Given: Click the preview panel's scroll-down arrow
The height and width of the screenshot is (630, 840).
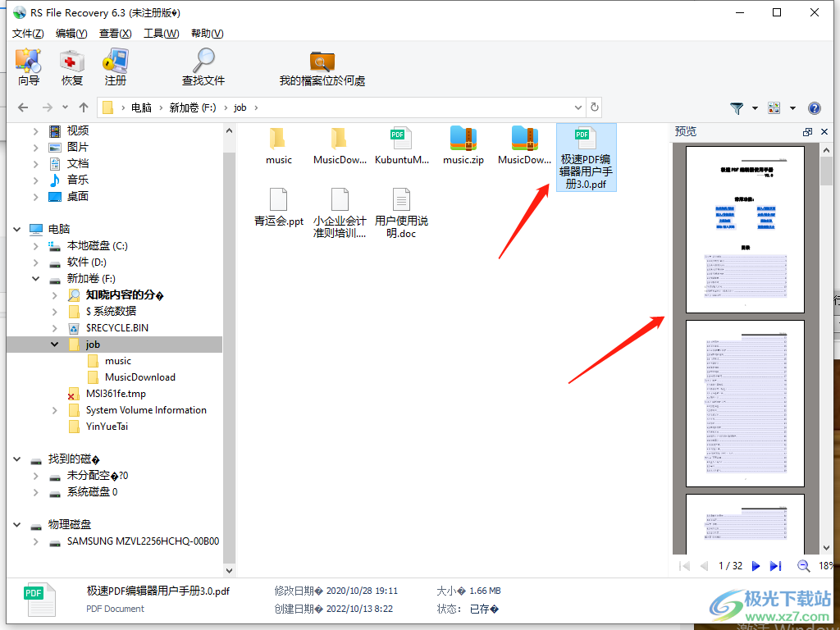Looking at the screenshot, I should [x=825, y=547].
